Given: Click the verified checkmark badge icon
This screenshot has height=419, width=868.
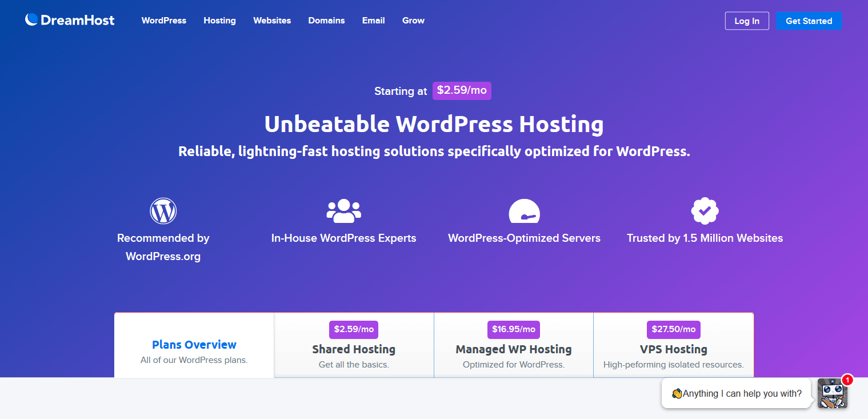Looking at the screenshot, I should [705, 211].
